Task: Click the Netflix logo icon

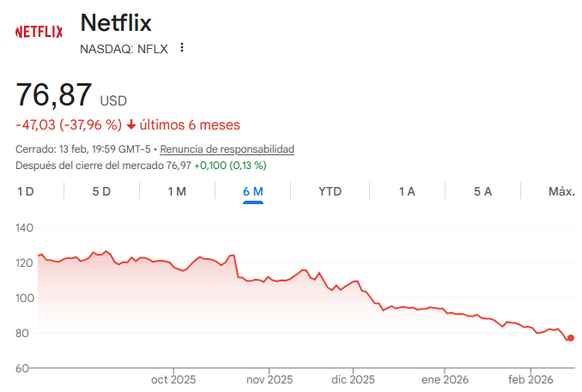Action: (x=39, y=32)
